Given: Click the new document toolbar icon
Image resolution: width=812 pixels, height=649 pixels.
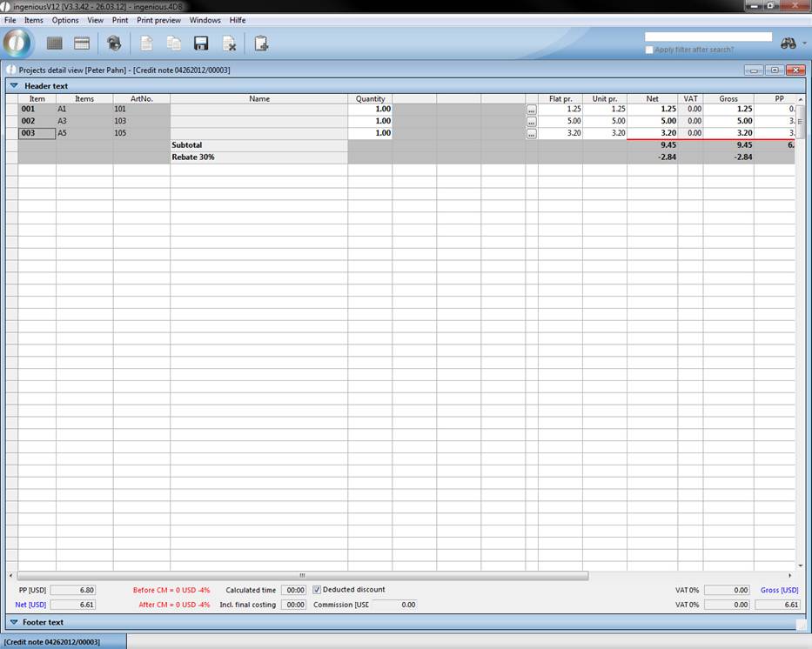Looking at the screenshot, I should (x=147, y=43).
